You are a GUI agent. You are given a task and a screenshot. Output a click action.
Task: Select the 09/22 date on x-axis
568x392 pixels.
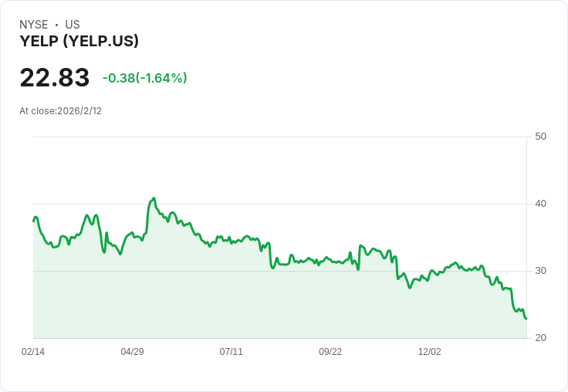[330, 352]
